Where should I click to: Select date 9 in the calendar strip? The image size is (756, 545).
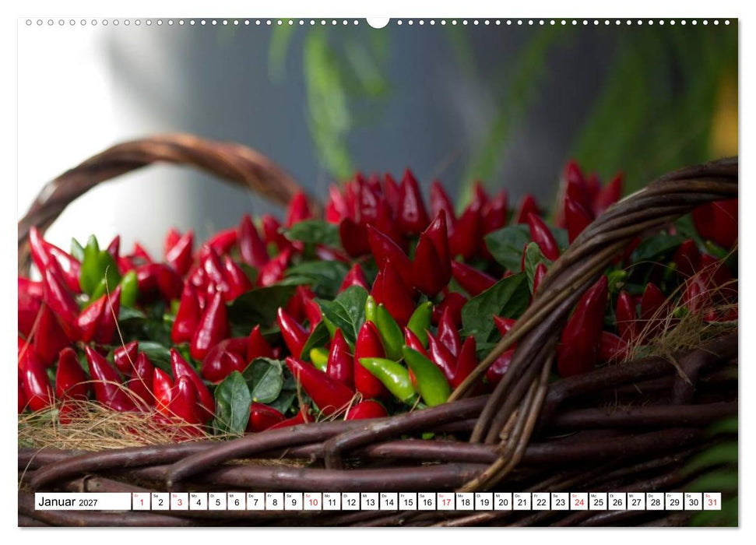294,501
